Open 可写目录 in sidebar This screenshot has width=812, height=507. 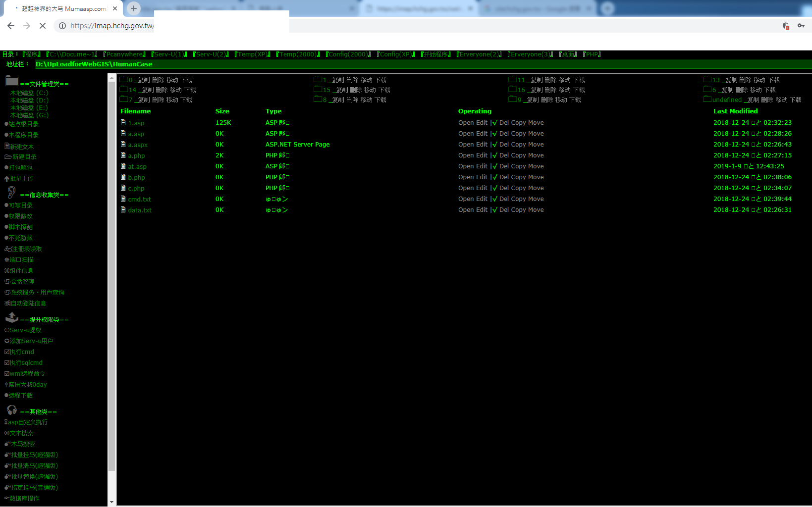coord(19,205)
